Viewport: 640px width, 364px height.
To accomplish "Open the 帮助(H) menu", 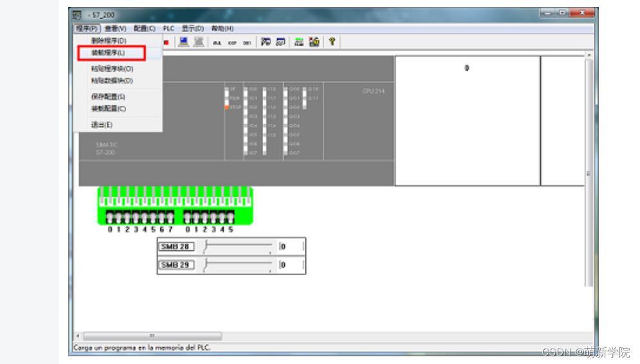I will [223, 28].
